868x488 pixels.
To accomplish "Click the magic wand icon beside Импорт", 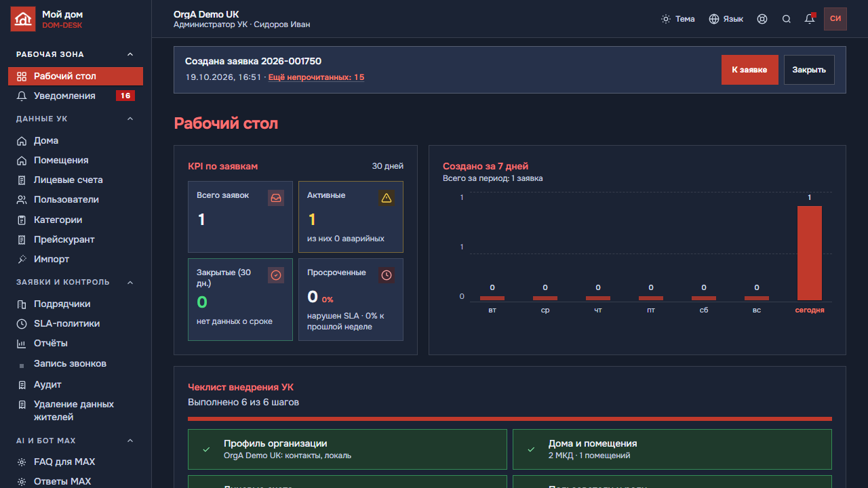I will 22,260.
